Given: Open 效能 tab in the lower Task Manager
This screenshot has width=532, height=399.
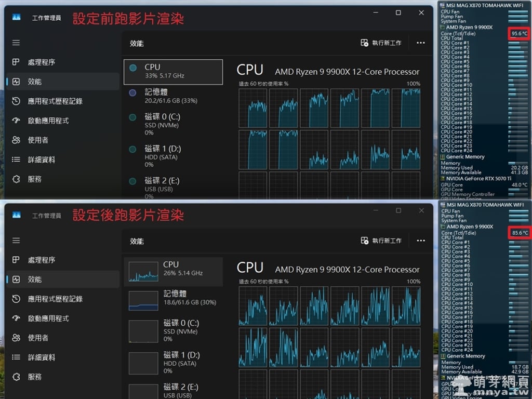Looking at the screenshot, I should point(34,280).
